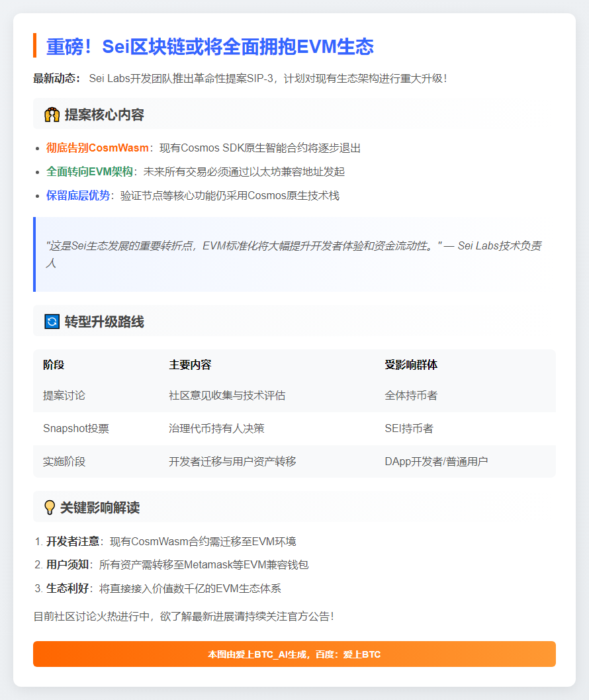Click table header 受影响群体
Screen dimensions: 589x700
tap(411, 365)
